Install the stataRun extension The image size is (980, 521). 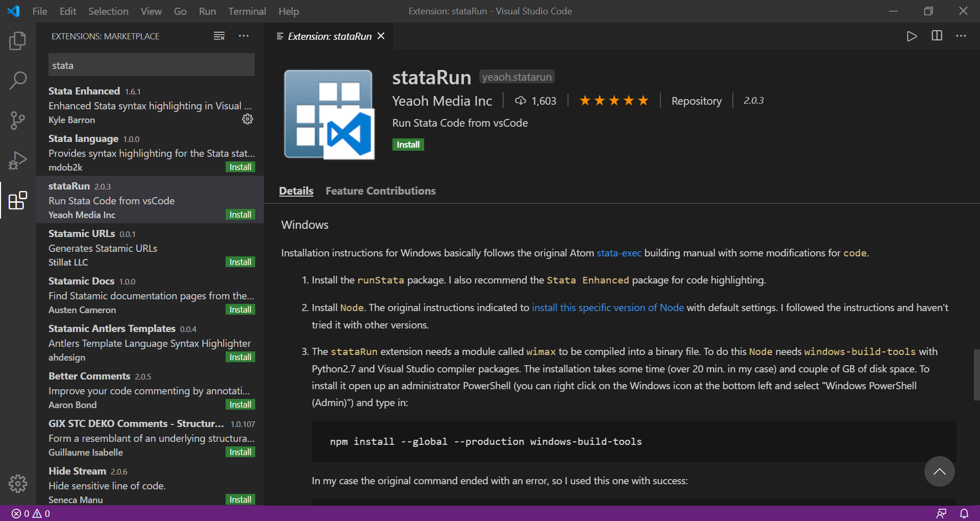[x=408, y=145]
